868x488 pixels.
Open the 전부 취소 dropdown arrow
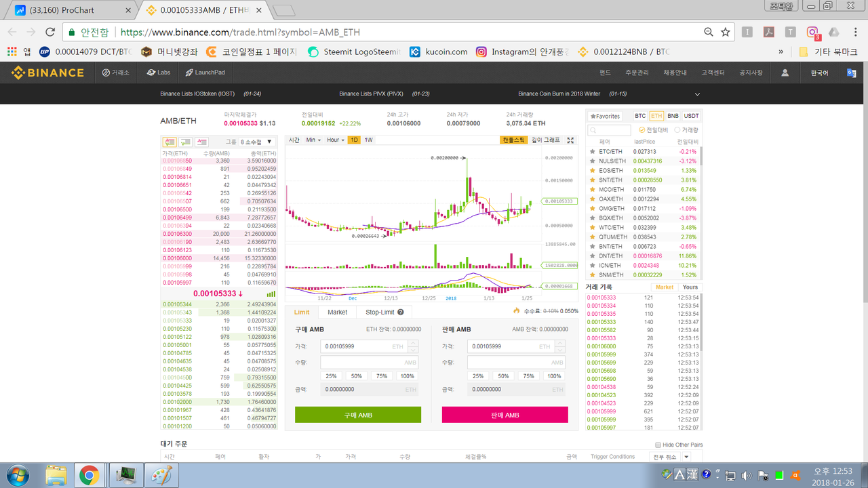[x=686, y=457]
